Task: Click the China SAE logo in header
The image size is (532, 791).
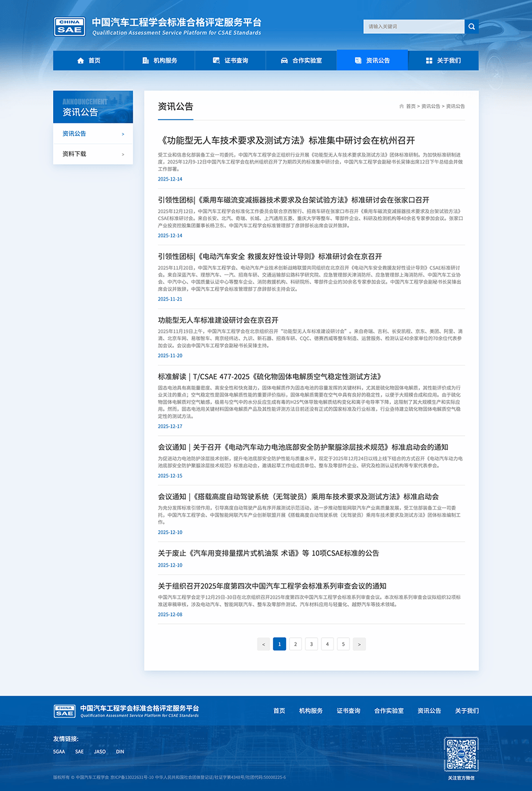Action: pyautogui.click(x=70, y=26)
